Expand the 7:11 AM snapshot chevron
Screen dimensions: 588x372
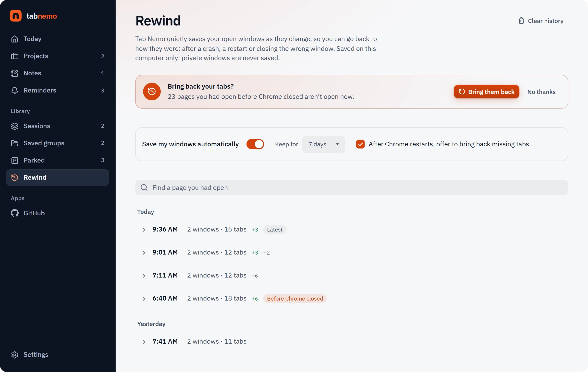[144, 276]
